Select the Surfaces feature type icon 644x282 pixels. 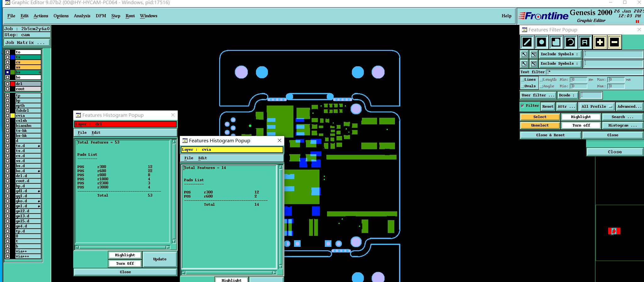(556, 42)
